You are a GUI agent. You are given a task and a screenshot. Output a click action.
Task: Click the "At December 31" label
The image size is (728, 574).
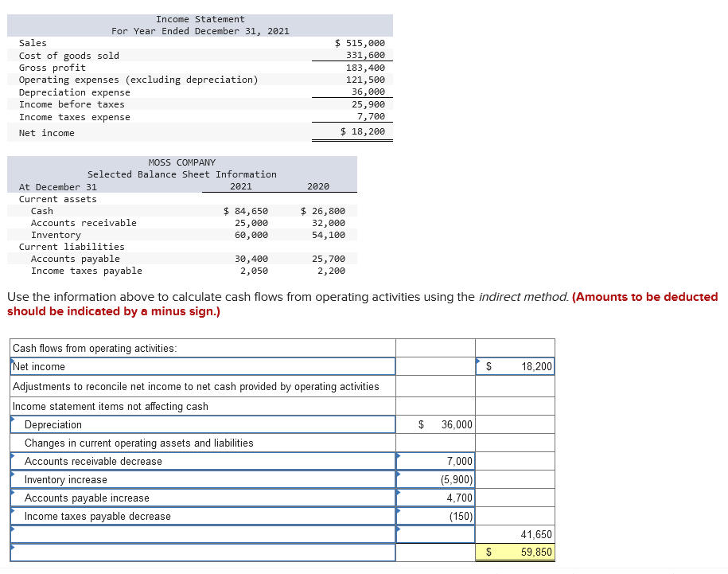pyautogui.click(x=57, y=186)
